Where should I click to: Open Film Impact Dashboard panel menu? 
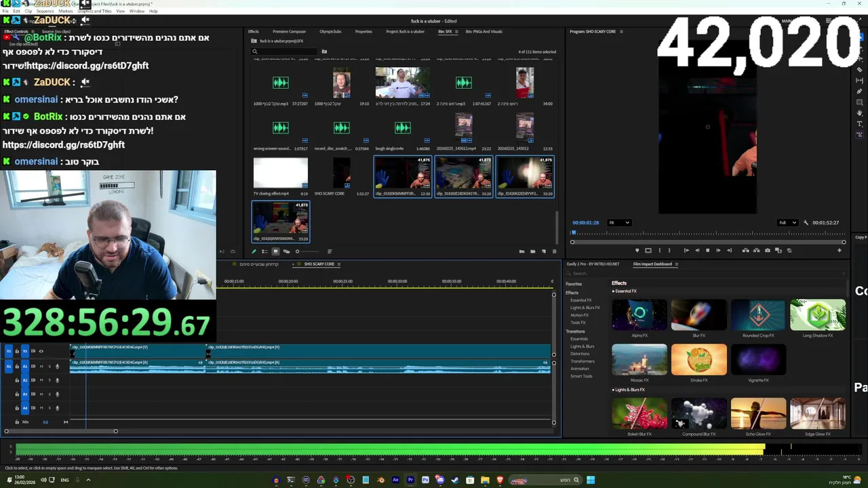point(676,264)
